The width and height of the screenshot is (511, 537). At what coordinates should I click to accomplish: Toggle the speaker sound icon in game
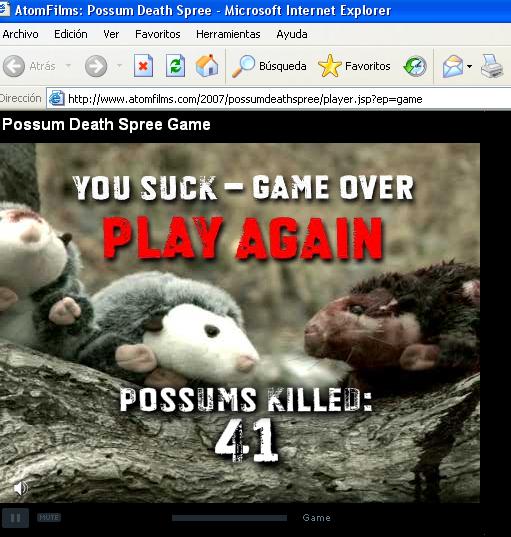tap(21, 488)
